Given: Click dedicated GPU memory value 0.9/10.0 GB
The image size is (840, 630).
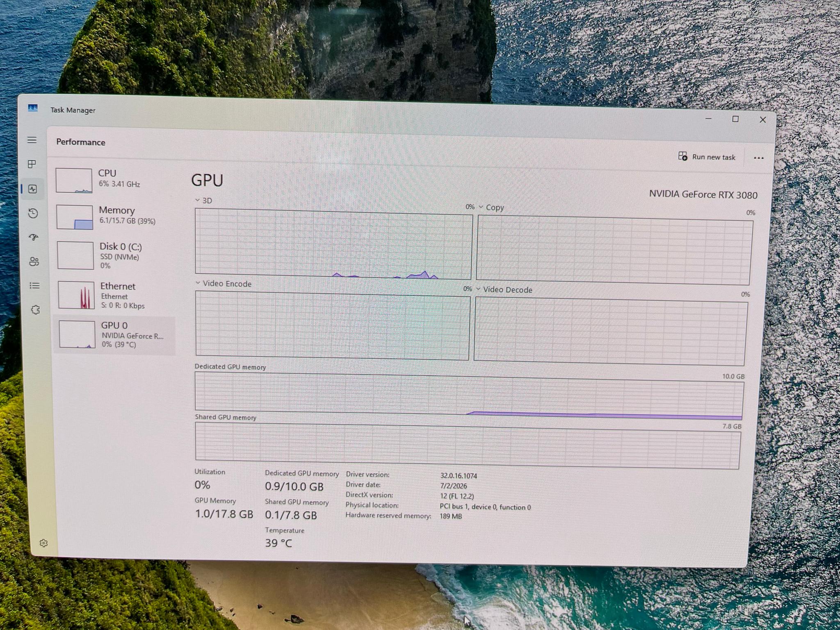Looking at the screenshot, I should coord(294,486).
